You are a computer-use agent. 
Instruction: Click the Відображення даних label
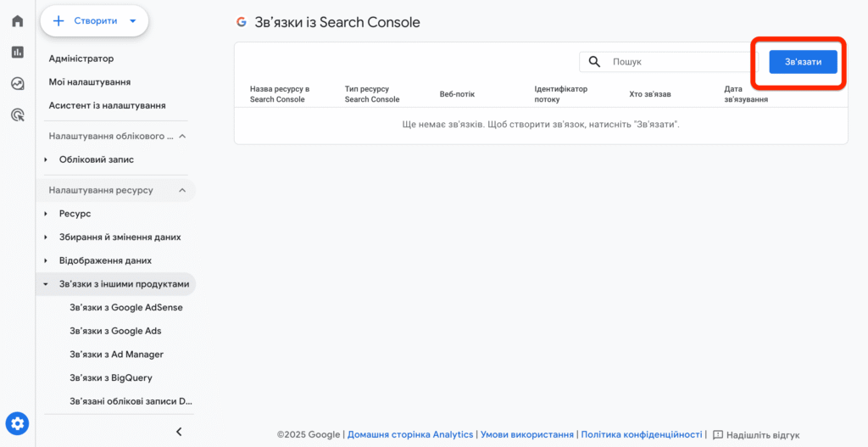(x=105, y=260)
